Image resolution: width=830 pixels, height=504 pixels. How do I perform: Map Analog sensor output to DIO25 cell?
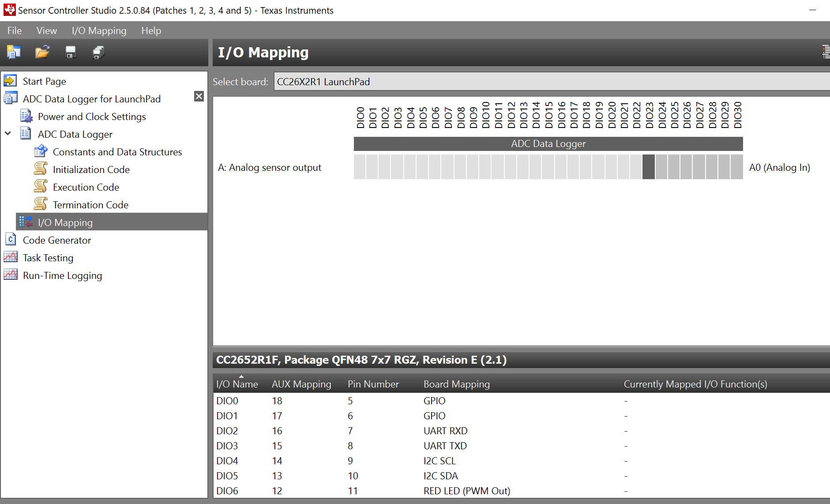[x=674, y=167]
